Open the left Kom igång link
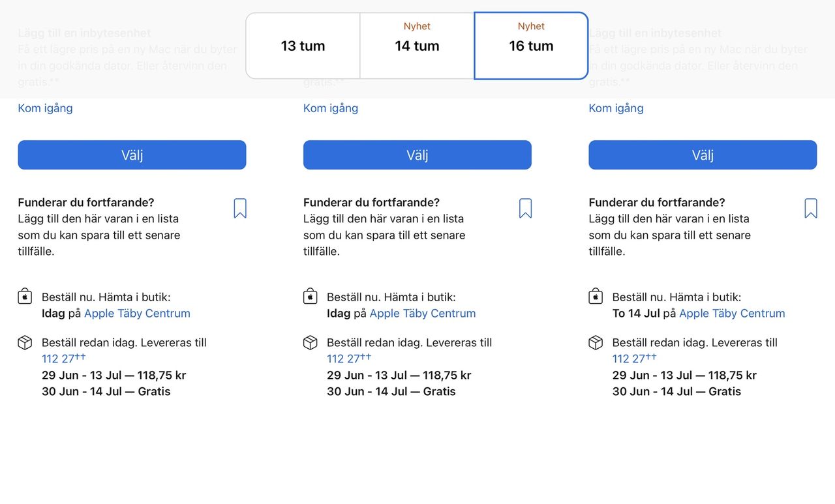This screenshot has width=835, height=504. [x=45, y=108]
